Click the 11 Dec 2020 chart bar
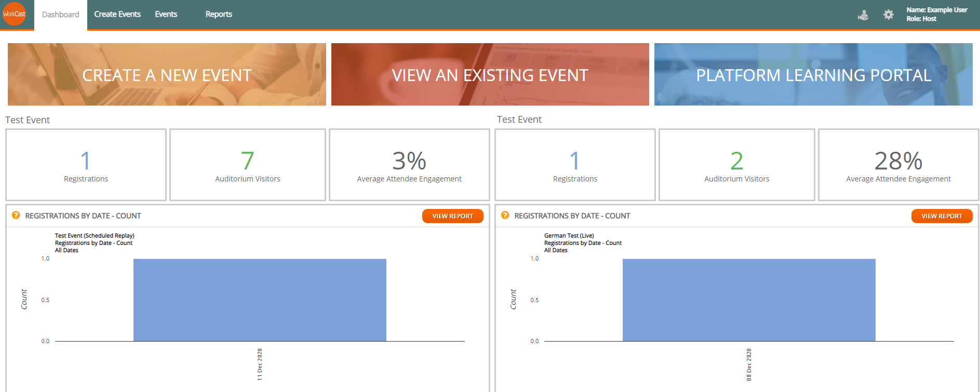This screenshot has height=392, width=980. pyautogui.click(x=260, y=300)
